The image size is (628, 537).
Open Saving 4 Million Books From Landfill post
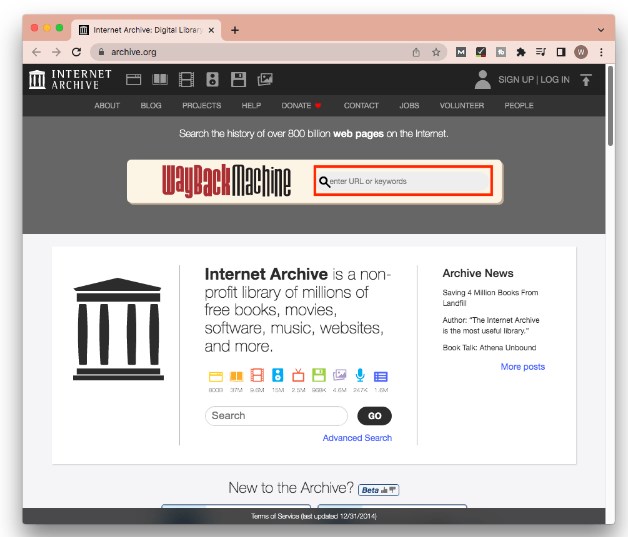(x=490, y=298)
